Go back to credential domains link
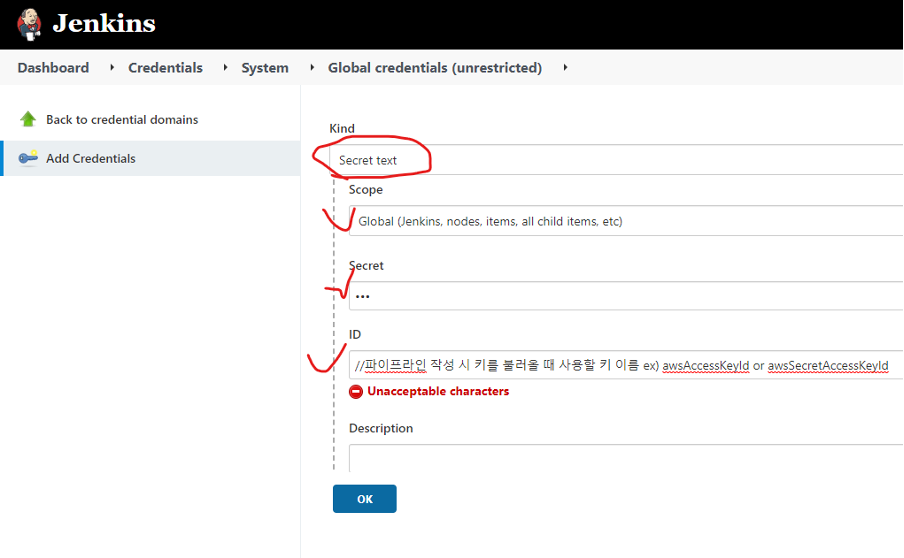 [122, 119]
